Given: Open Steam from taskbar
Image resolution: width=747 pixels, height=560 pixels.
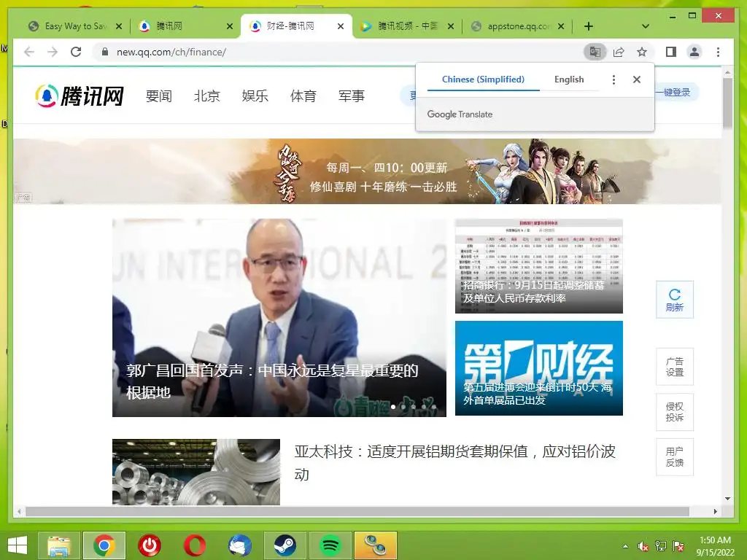Looking at the screenshot, I should click(x=285, y=545).
